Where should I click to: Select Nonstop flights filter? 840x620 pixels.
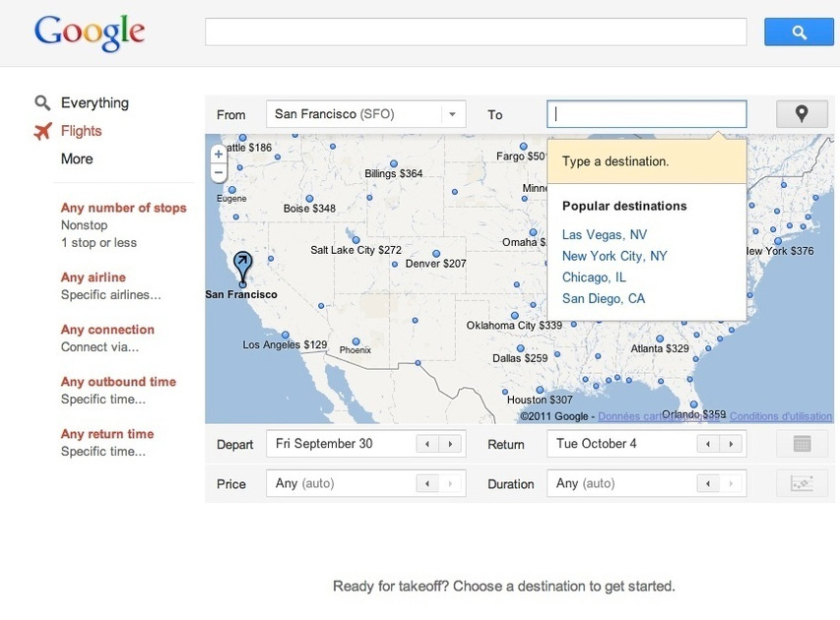click(x=84, y=224)
